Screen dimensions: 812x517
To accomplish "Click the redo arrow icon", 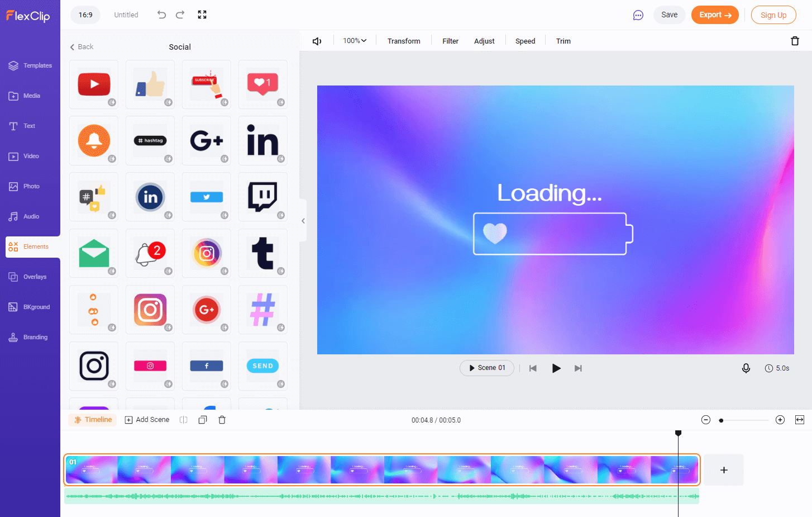I will coord(180,15).
